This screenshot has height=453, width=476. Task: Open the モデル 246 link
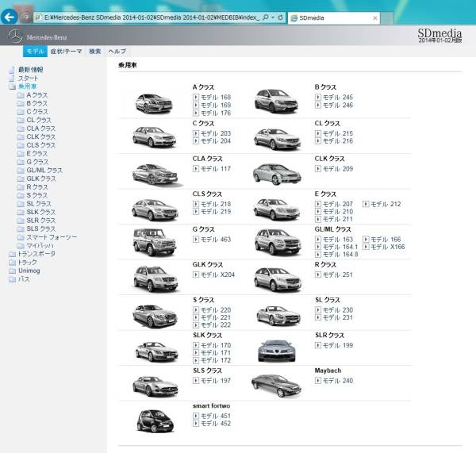pos(338,105)
